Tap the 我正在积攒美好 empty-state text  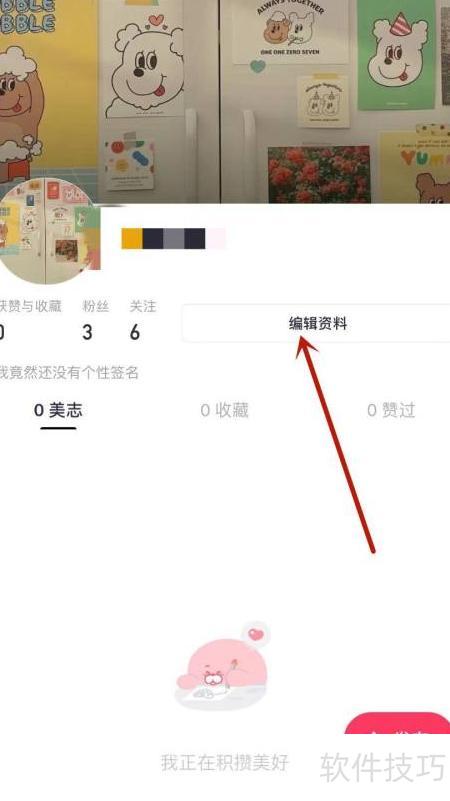point(225,763)
